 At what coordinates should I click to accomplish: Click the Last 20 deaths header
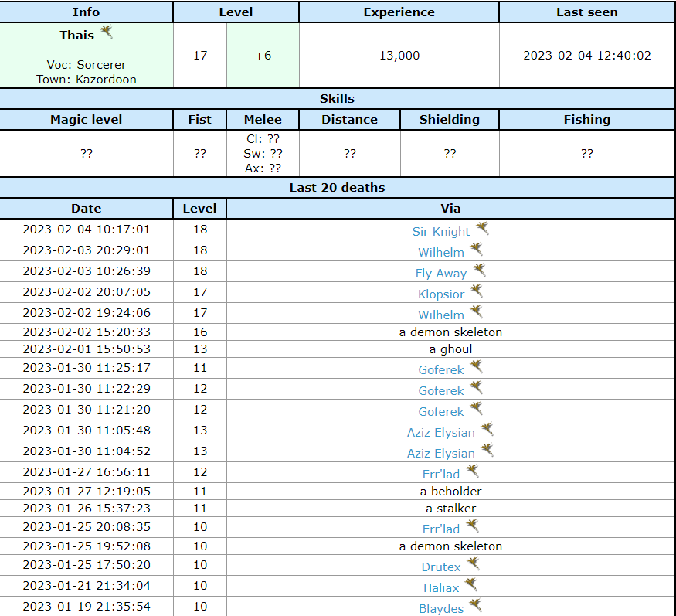pyautogui.click(x=337, y=188)
